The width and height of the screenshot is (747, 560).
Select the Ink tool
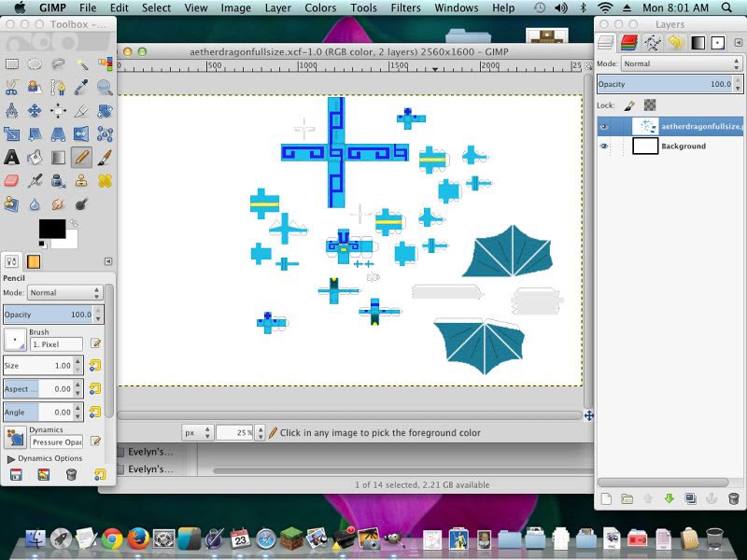(x=58, y=181)
